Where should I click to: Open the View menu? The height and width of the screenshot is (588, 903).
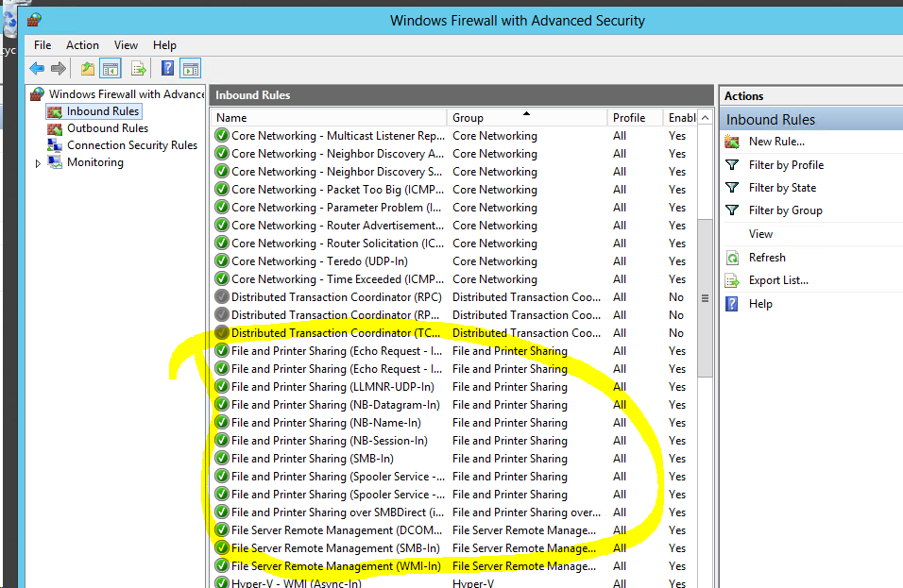pos(126,45)
